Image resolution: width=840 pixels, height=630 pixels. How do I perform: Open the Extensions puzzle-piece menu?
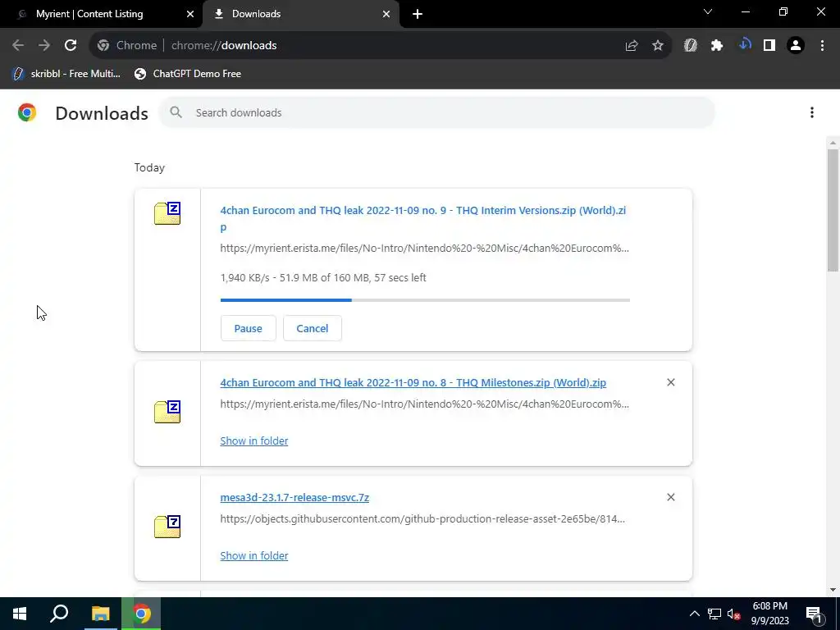(717, 46)
